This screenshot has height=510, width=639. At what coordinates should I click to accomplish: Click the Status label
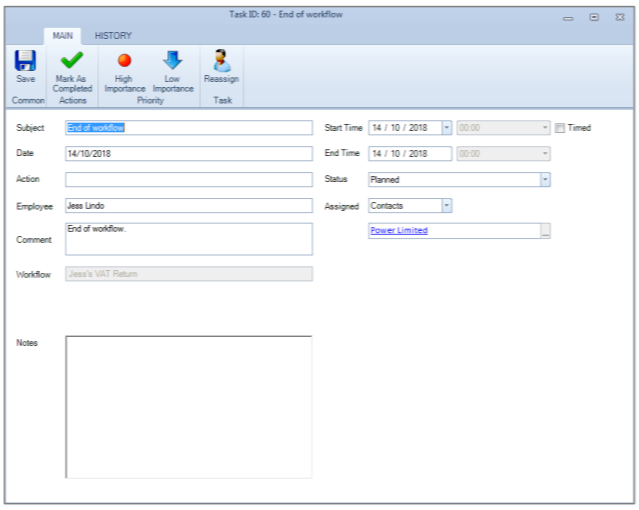[336, 179]
